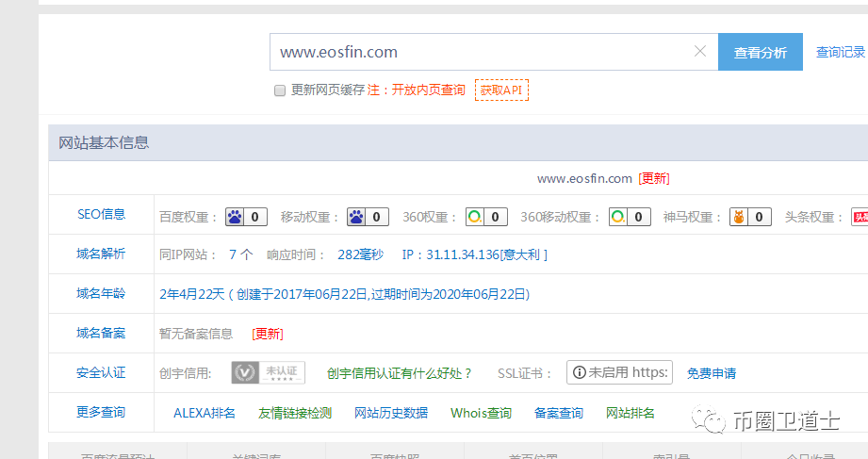Click the 查看分析 button
The width and height of the screenshot is (868, 459).
[x=760, y=52]
